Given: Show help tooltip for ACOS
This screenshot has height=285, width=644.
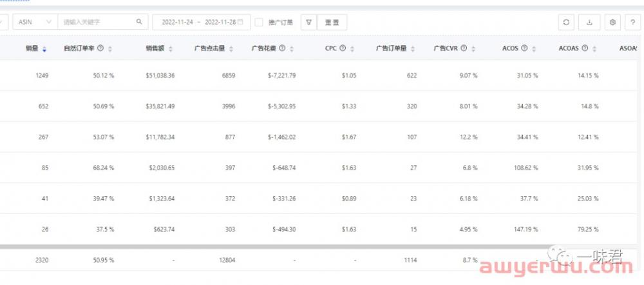Looking at the screenshot, I should click(x=524, y=48).
